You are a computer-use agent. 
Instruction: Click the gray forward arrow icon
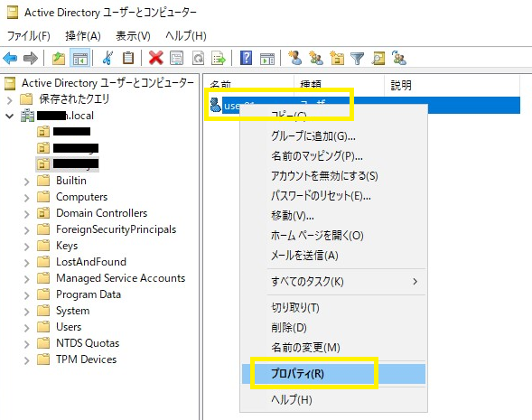[x=31, y=59]
